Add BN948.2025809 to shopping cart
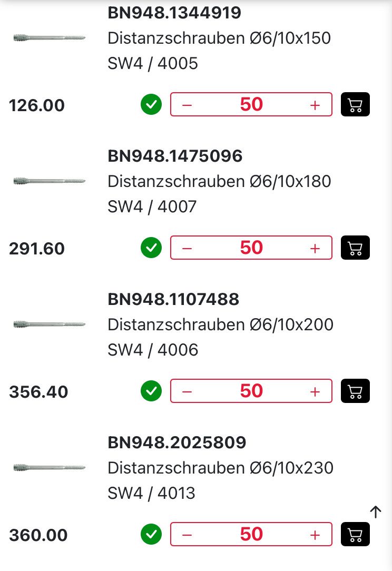Image resolution: width=392 pixels, height=571 pixels. (356, 534)
